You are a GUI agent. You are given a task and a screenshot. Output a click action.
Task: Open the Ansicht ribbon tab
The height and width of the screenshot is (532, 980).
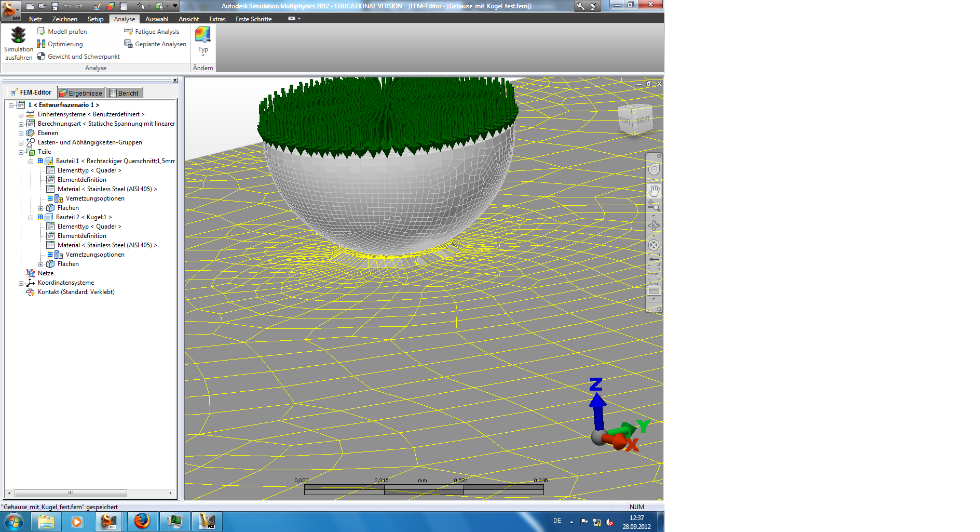coord(189,19)
